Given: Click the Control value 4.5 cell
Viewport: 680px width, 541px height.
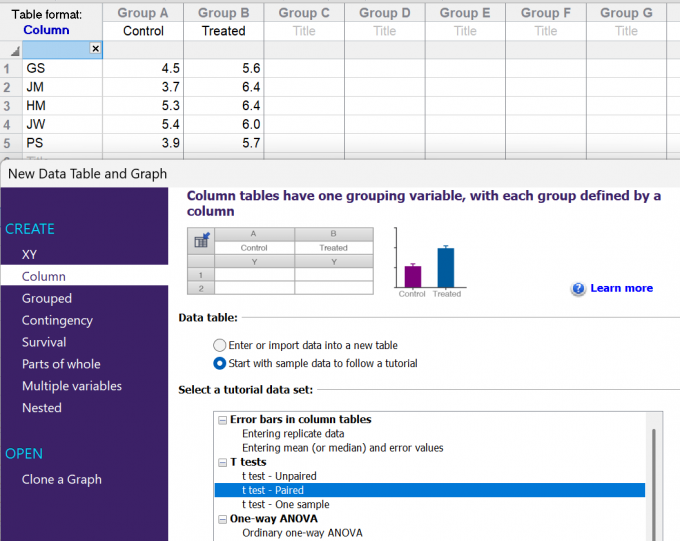Looking at the screenshot, I should tap(143, 68).
